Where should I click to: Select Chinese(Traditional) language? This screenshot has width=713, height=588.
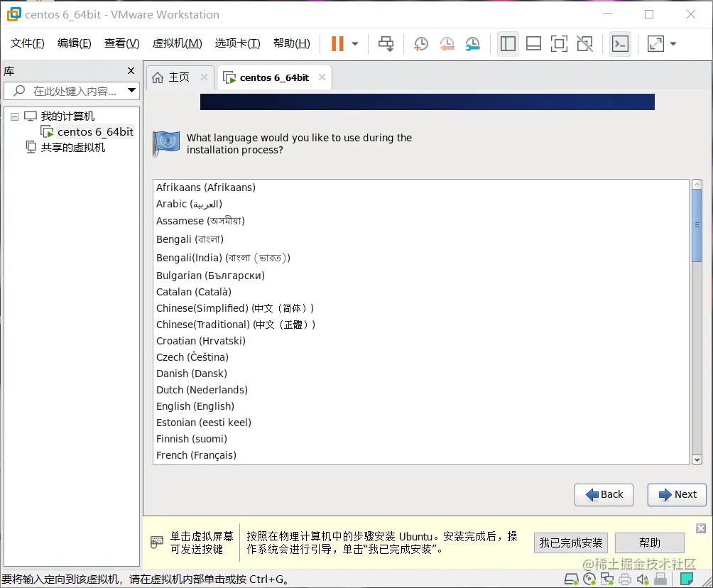click(x=421, y=325)
